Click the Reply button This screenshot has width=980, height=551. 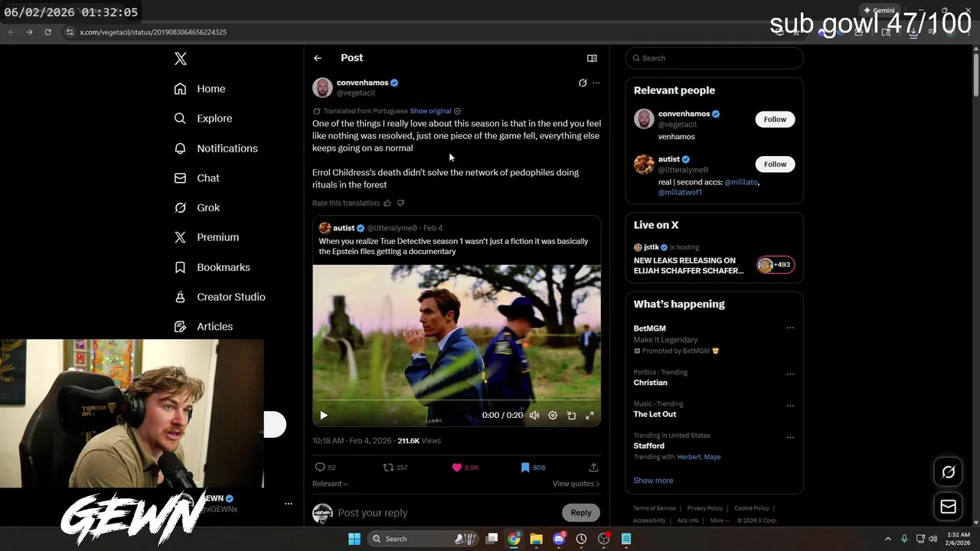click(581, 513)
